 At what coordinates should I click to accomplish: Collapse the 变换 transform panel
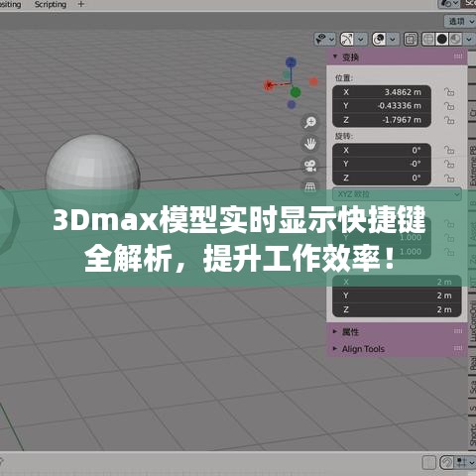point(335,57)
